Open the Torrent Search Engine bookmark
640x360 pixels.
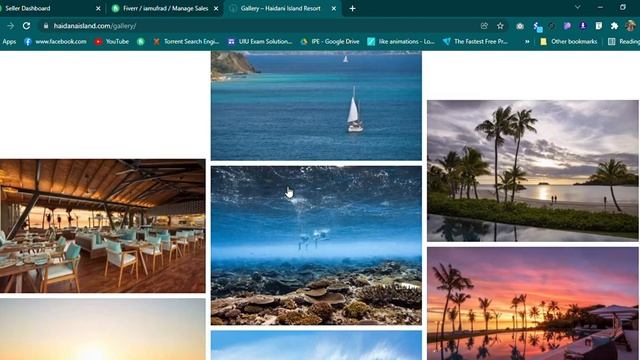pos(186,41)
